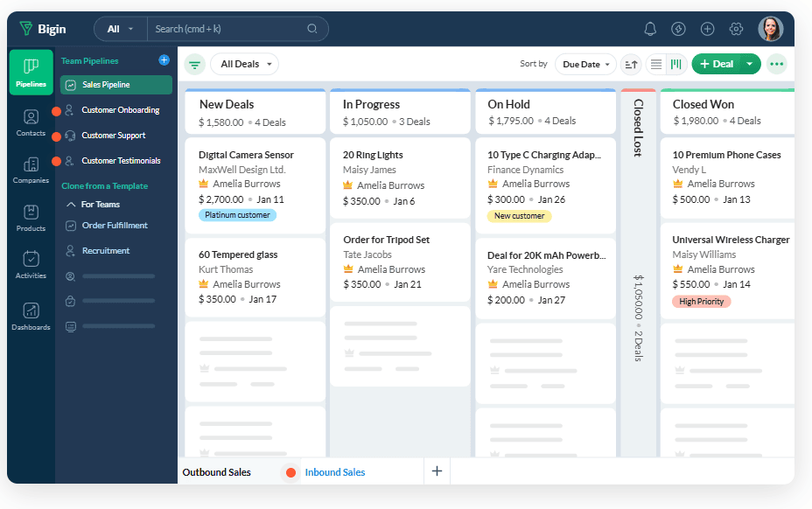Image resolution: width=812 pixels, height=509 pixels.
Task: Click Finance Dynamics company name
Action: click(x=525, y=170)
